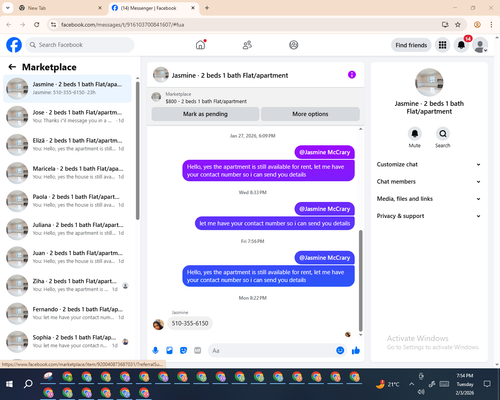Image resolution: width=500 pixels, height=400 pixels.
Task: Open Windows Start menu
Action: [x=9, y=384]
